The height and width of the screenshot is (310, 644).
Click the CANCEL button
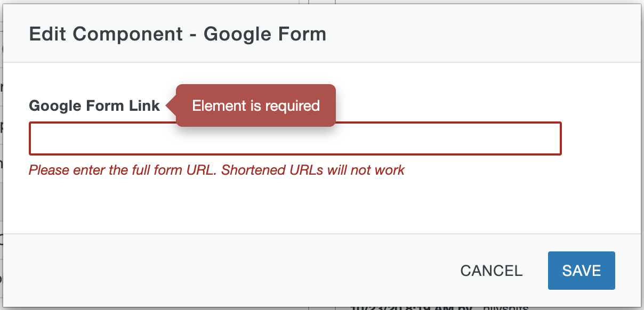coord(491,271)
